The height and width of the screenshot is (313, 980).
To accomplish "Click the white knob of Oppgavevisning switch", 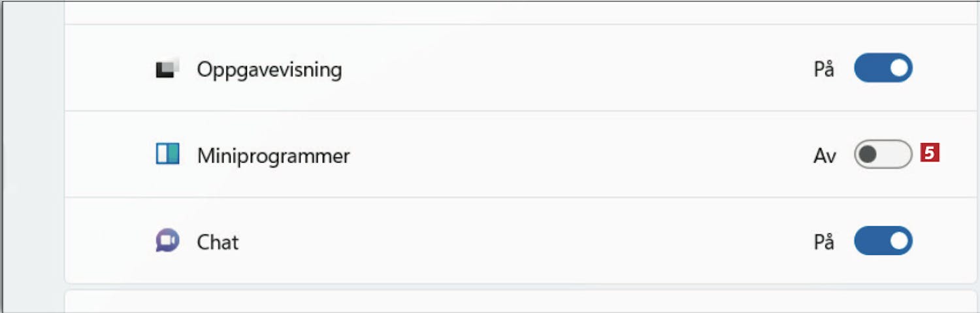I will coord(899,68).
